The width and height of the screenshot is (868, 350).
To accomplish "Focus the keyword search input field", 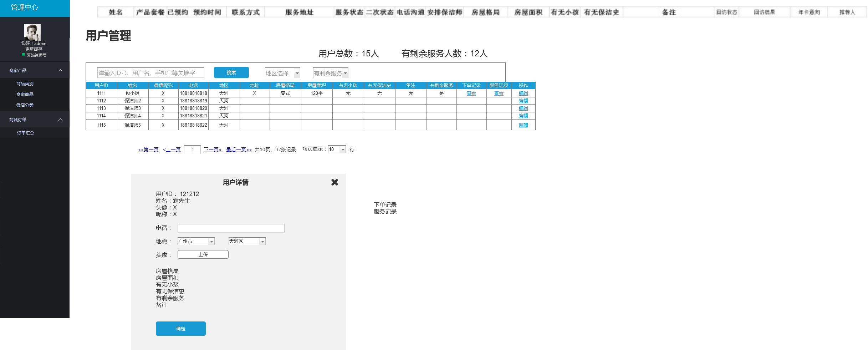I will tap(150, 73).
